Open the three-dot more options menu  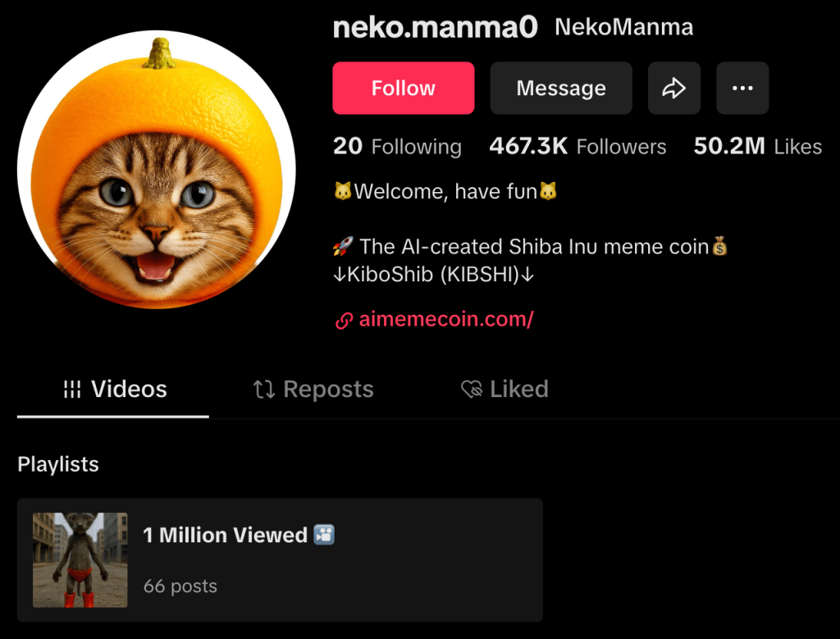pyautogui.click(x=742, y=89)
